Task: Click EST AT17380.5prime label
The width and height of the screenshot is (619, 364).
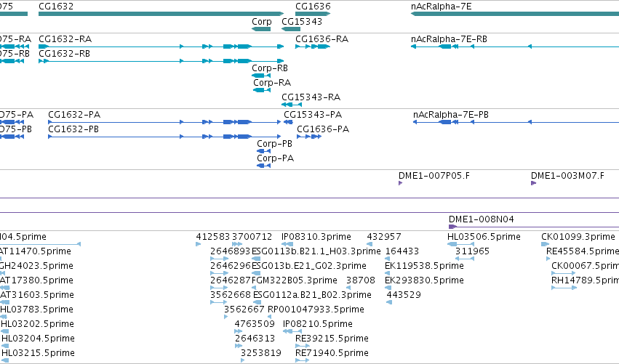Action: (x=36, y=280)
